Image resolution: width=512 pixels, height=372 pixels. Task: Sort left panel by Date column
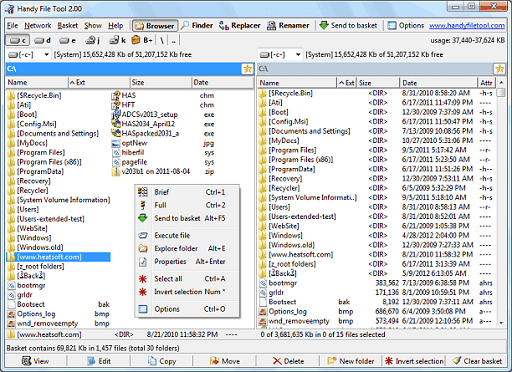click(x=223, y=83)
